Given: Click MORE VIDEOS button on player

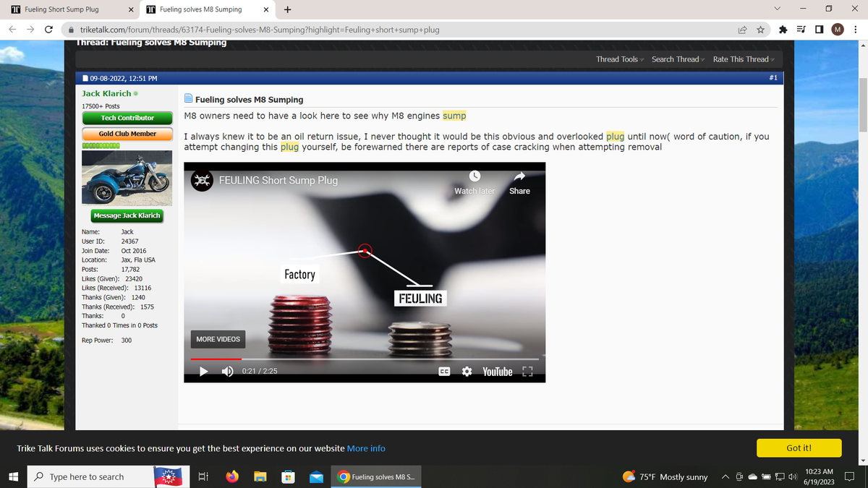Looking at the screenshot, I should point(218,339).
